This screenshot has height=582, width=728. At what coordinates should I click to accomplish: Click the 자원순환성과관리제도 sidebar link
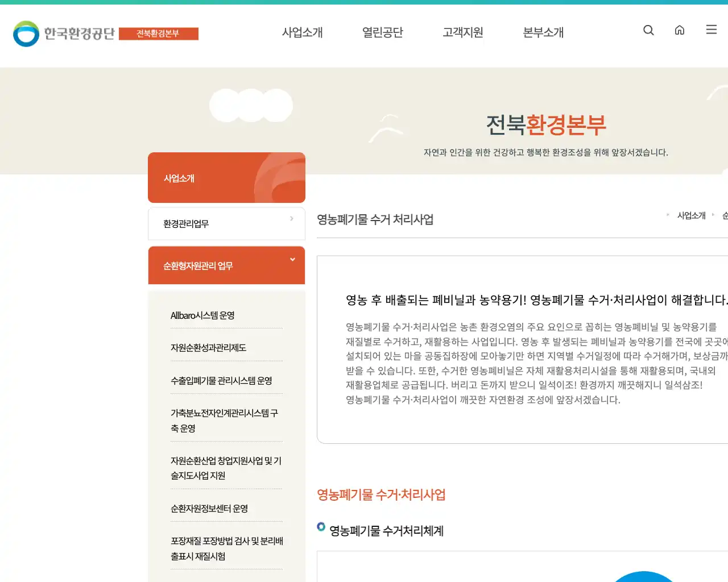click(208, 348)
